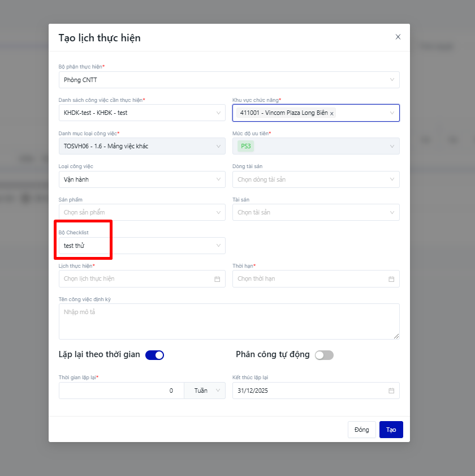Enable Phân công tự động switch
Image resolution: width=475 pixels, height=476 pixels.
(324, 355)
